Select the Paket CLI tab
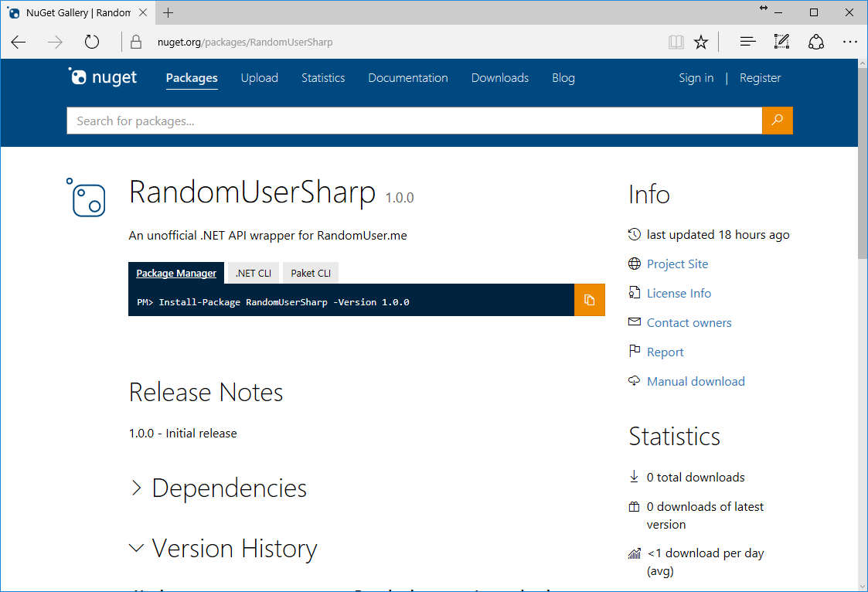Image resolution: width=868 pixels, height=592 pixels. [x=311, y=273]
